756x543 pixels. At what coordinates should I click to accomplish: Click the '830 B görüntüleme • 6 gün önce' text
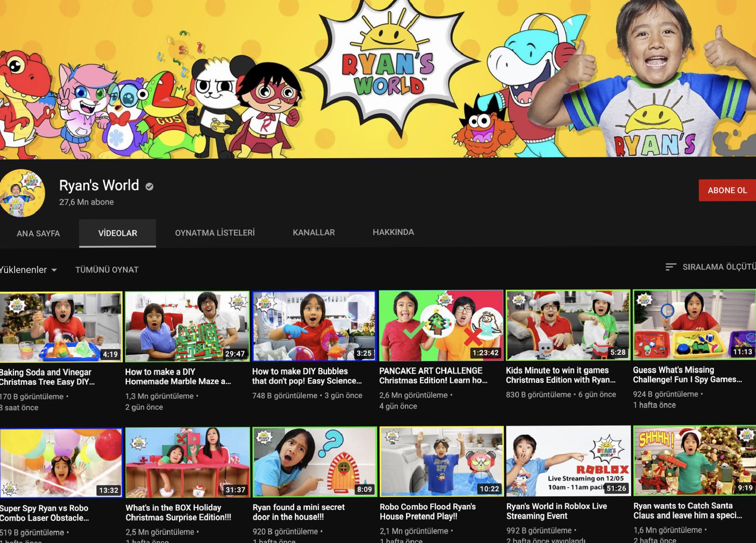(x=561, y=395)
